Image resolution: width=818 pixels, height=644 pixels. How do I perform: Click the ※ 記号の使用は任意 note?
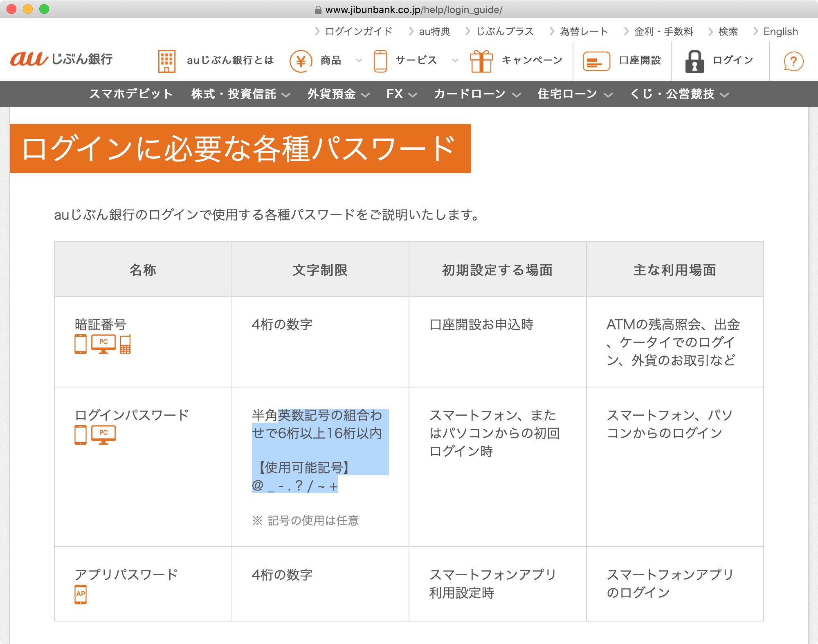[x=306, y=520]
